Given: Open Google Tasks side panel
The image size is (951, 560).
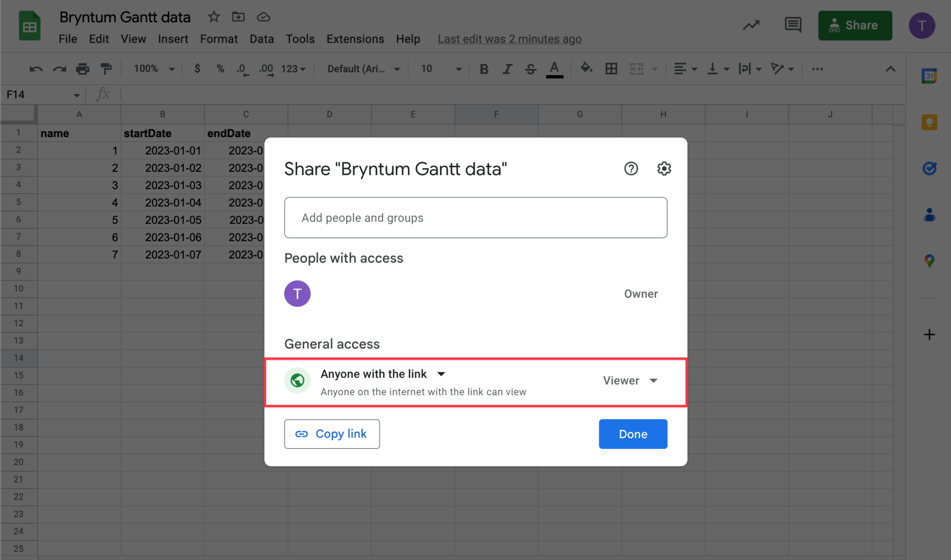Looking at the screenshot, I should coord(929,168).
